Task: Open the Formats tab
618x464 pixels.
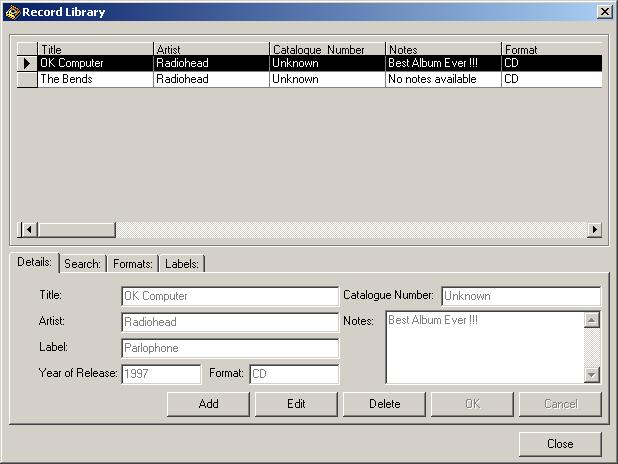Action: click(132, 264)
